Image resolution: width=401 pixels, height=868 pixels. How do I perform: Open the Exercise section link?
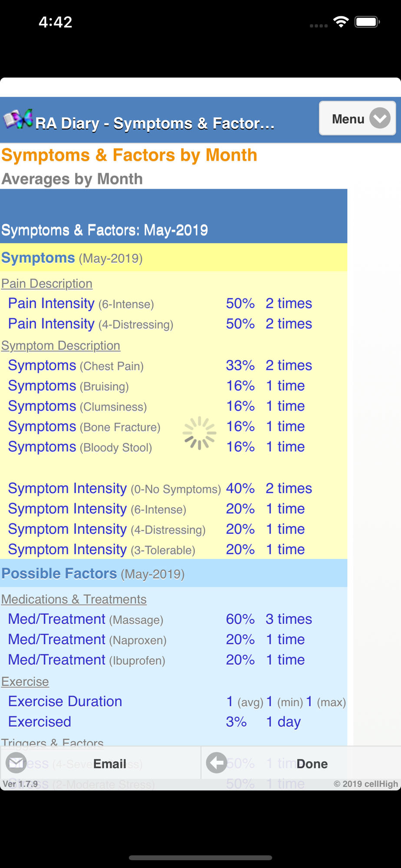tap(25, 681)
